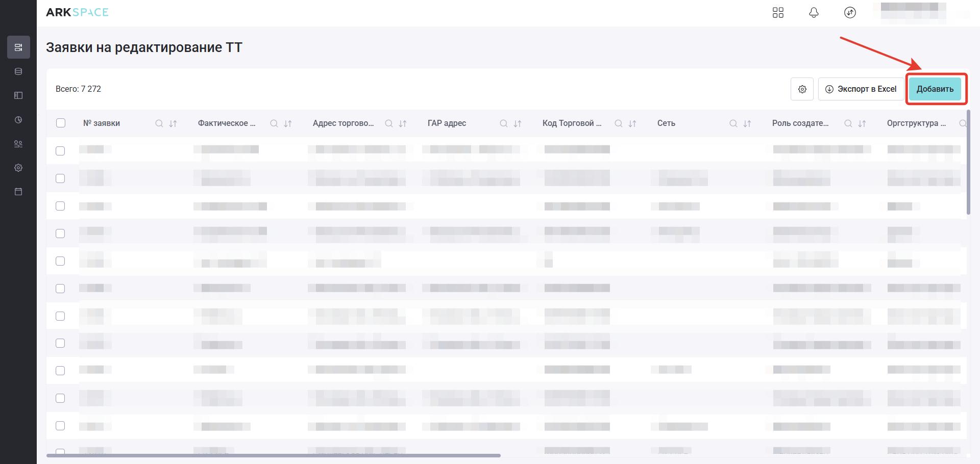Click the horizontal scrollbar under the table
This screenshot has width=980, height=464.
click(x=274, y=455)
